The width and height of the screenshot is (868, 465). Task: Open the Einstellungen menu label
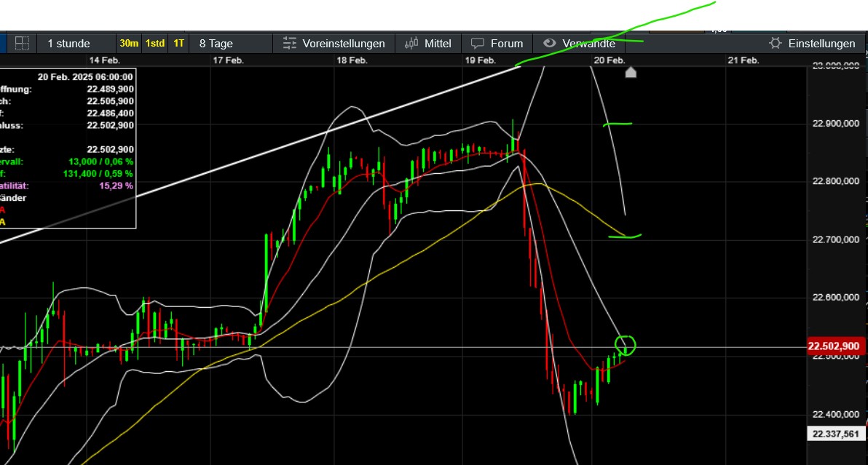821,43
